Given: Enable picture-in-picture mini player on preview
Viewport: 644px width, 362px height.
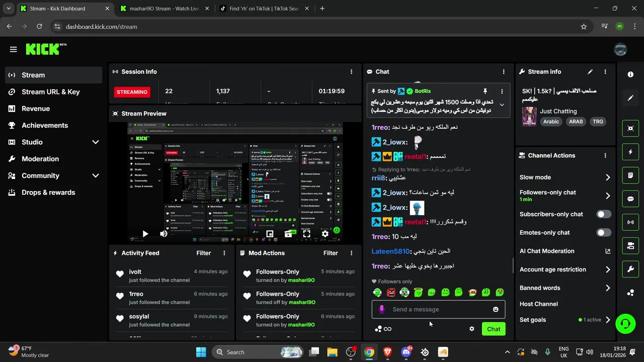Looking at the screenshot, I should coord(270,234).
